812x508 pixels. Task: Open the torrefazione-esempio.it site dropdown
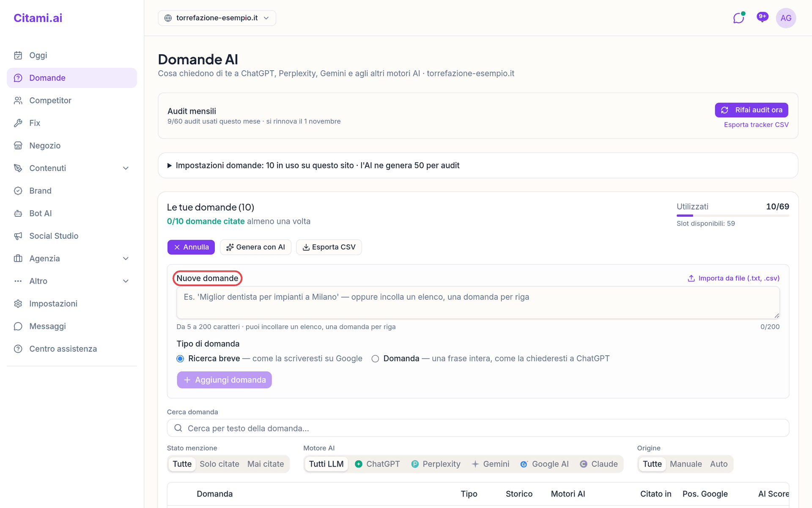click(217, 18)
